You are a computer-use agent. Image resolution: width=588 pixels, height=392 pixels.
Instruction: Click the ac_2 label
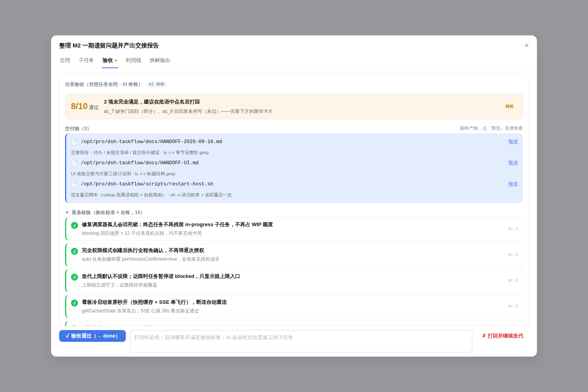coord(513,254)
